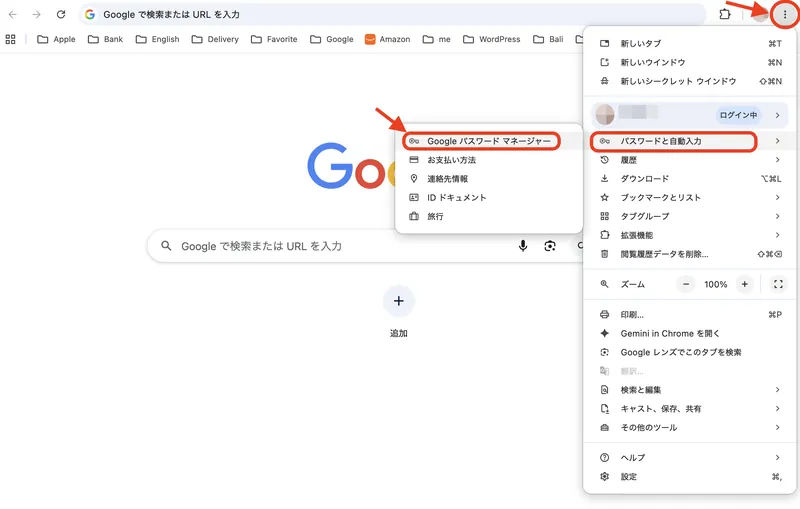Go back to previous page
This screenshot has width=800, height=509.
[x=13, y=14]
